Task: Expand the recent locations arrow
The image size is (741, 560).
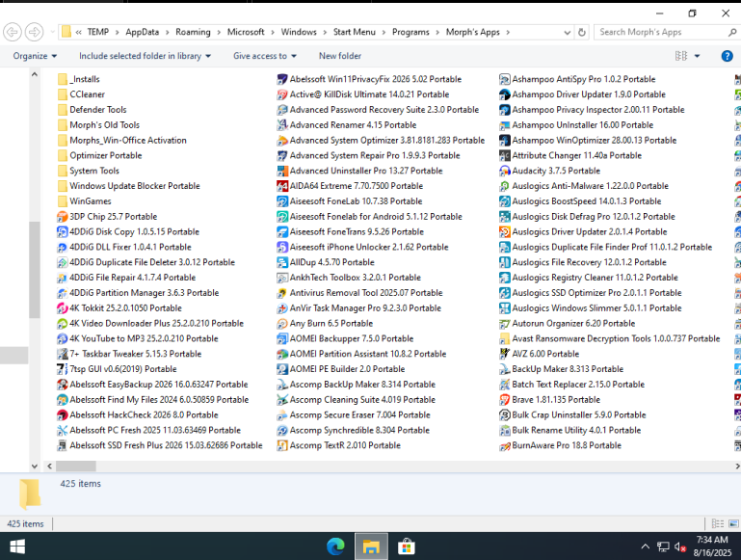Action: (x=52, y=32)
